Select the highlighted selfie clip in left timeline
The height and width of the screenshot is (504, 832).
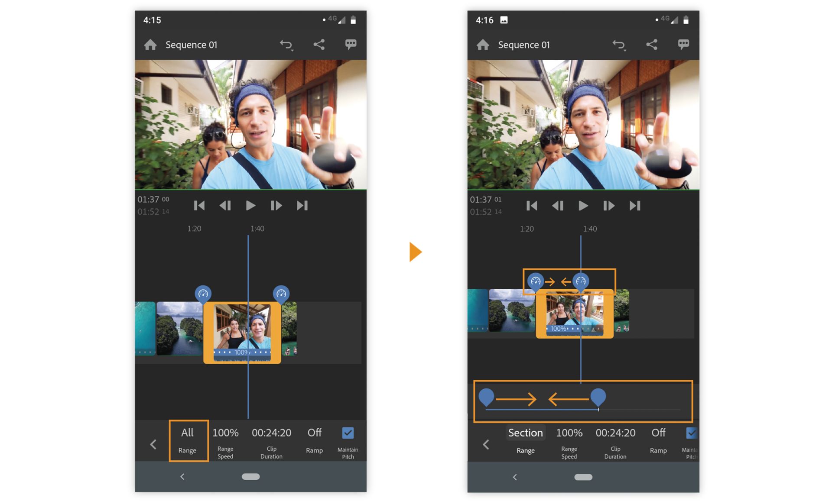click(242, 332)
